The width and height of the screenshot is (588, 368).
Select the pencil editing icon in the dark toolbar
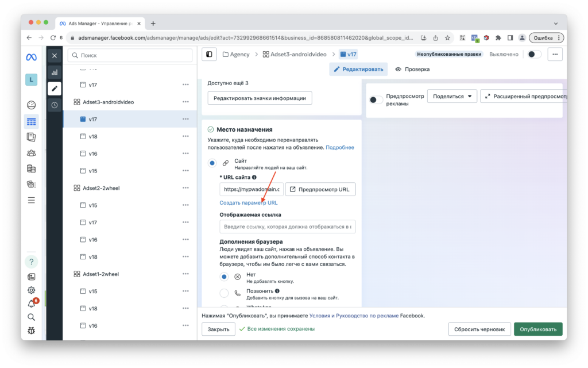[x=54, y=88]
